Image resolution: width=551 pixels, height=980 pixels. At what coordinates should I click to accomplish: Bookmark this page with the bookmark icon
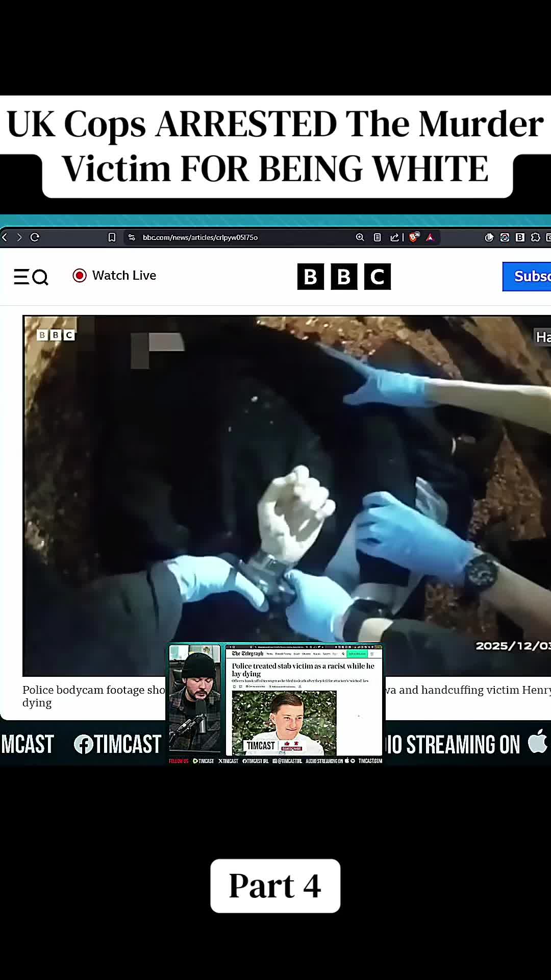[x=112, y=237]
